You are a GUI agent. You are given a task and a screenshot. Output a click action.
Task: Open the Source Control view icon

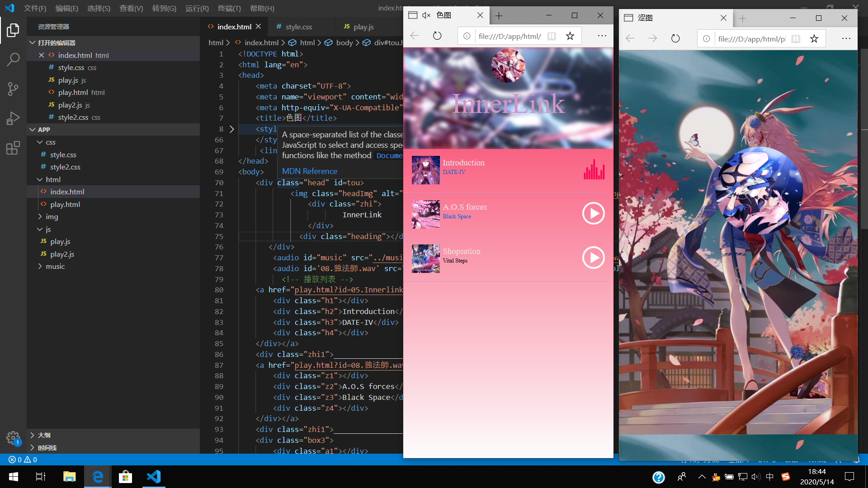pyautogui.click(x=13, y=89)
